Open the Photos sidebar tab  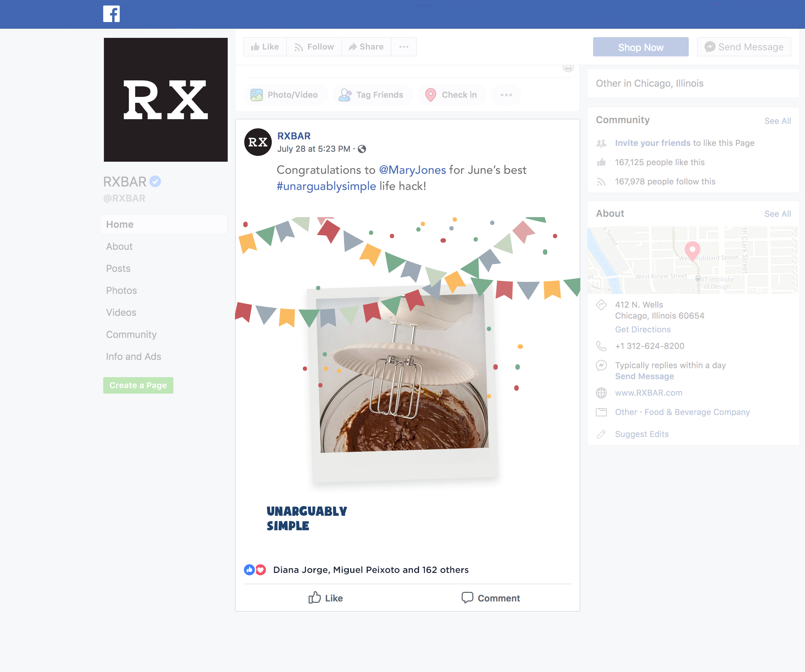tap(121, 290)
